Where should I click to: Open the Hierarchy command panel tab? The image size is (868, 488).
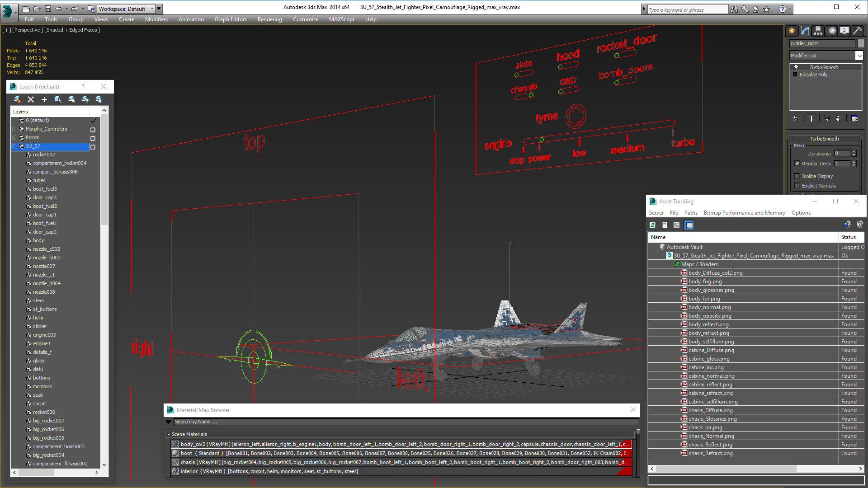click(x=818, y=31)
